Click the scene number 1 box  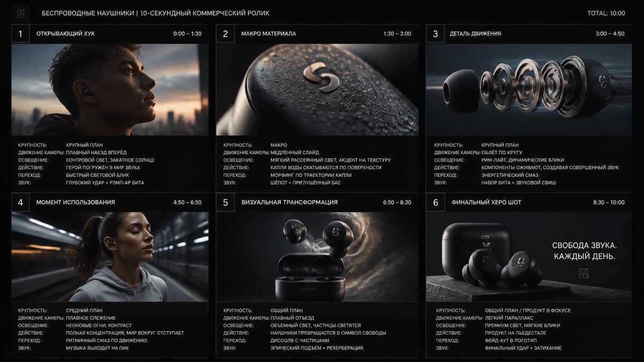pos(20,34)
